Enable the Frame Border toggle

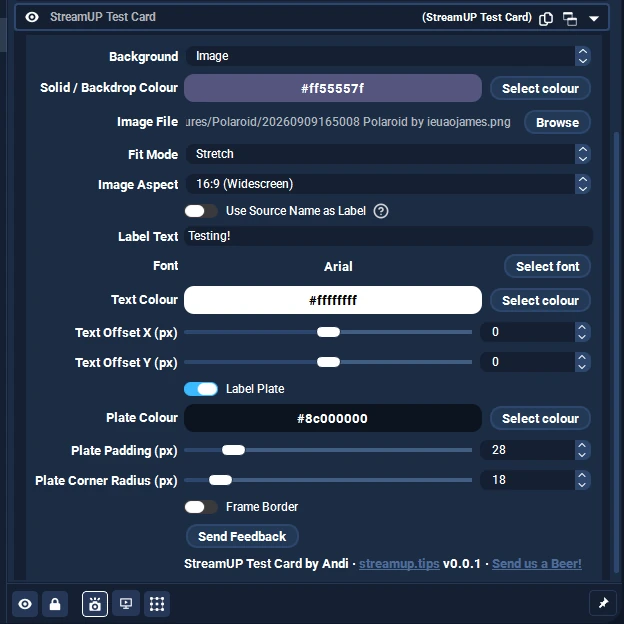pyautogui.click(x=201, y=507)
